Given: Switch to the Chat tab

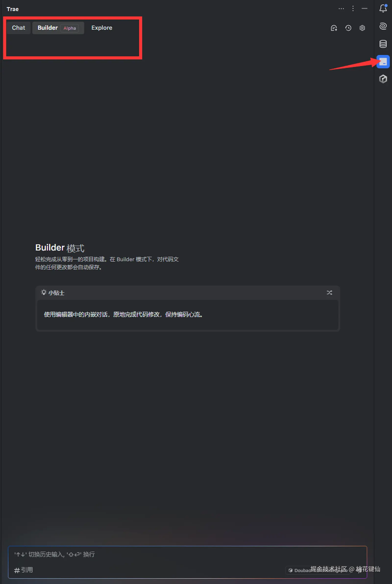Looking at the screenshot, I should click(19, 28).
